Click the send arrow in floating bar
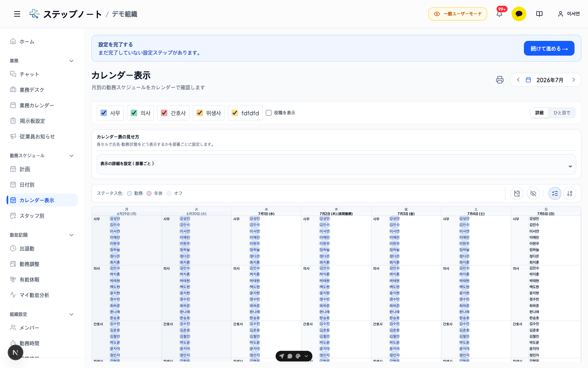 tap(282, 356)
